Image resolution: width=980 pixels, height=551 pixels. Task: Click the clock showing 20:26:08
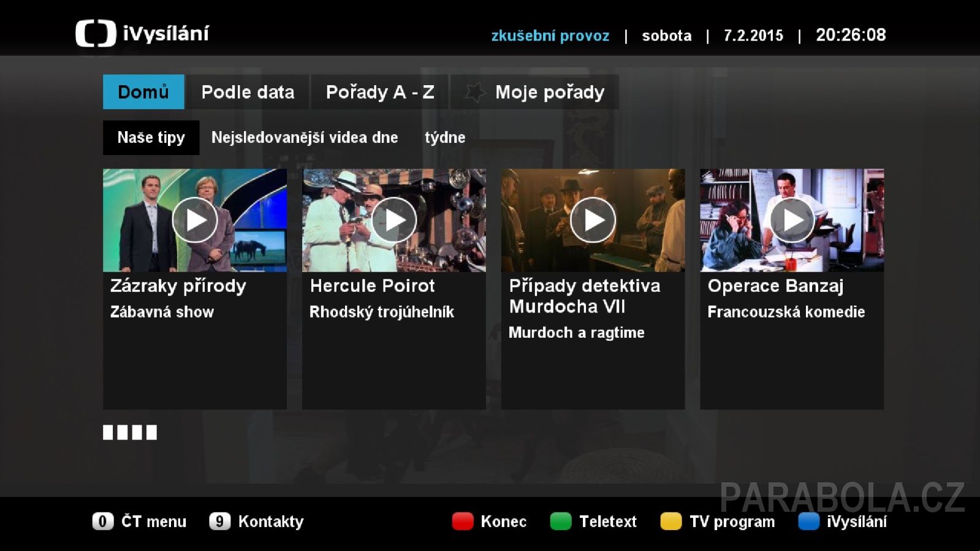click(x=851, y=35)
